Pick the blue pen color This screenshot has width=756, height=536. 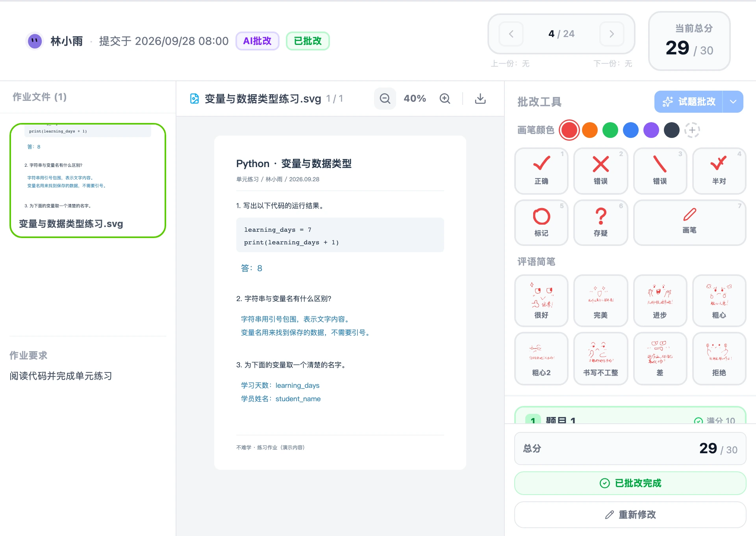[x=631, y=130]
